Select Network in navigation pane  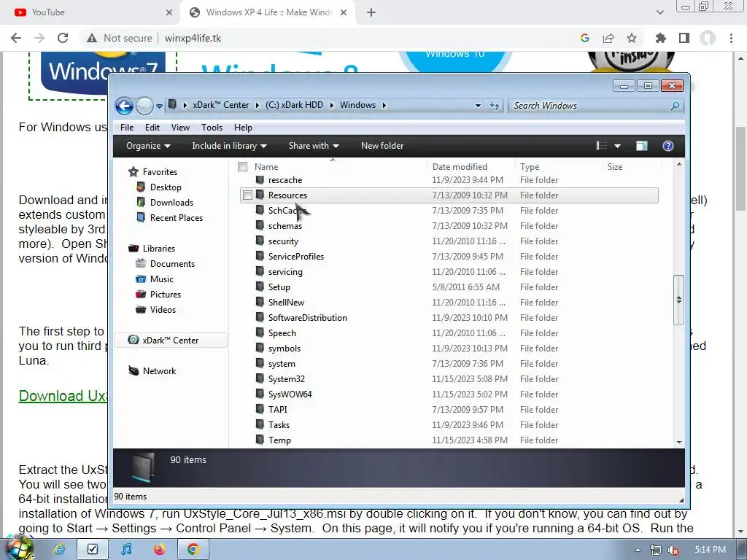(159, 371)
